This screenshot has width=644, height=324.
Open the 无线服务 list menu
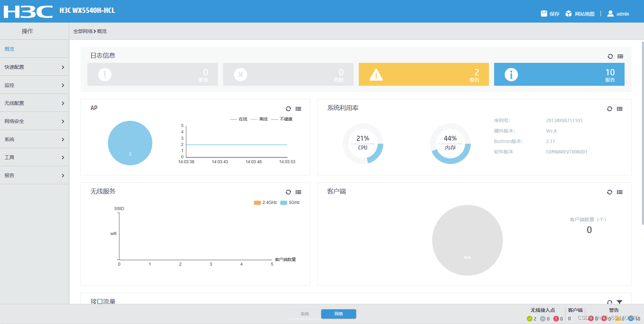click(298, 192)
